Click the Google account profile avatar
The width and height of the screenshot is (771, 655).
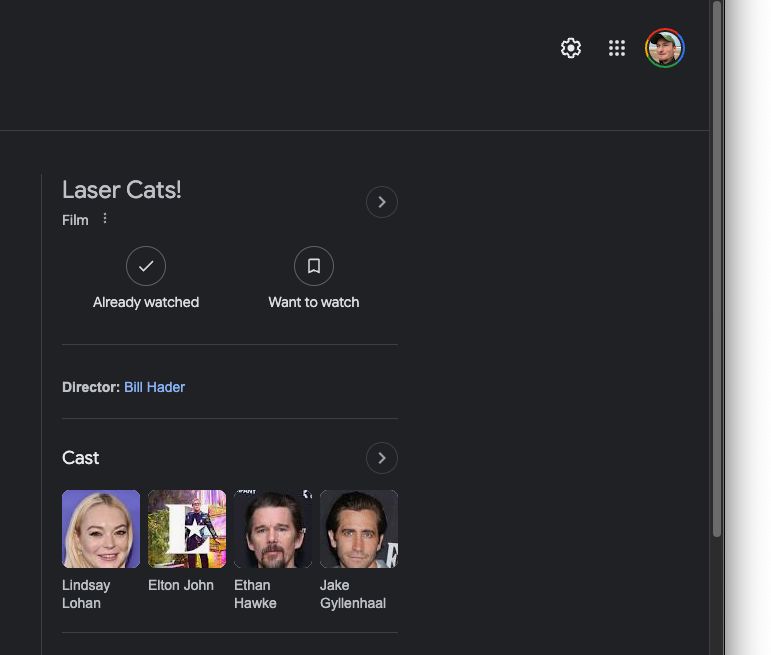(665, 48)
